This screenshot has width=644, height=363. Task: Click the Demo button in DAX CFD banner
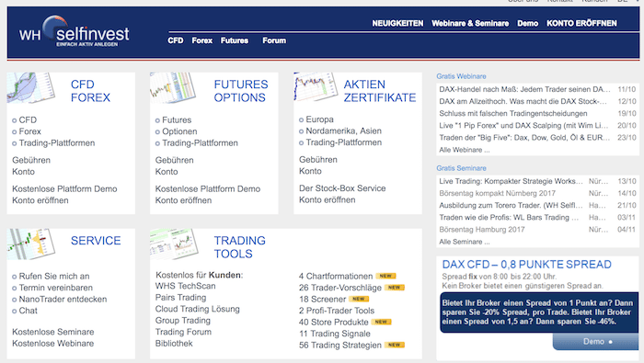click(595, 342)
